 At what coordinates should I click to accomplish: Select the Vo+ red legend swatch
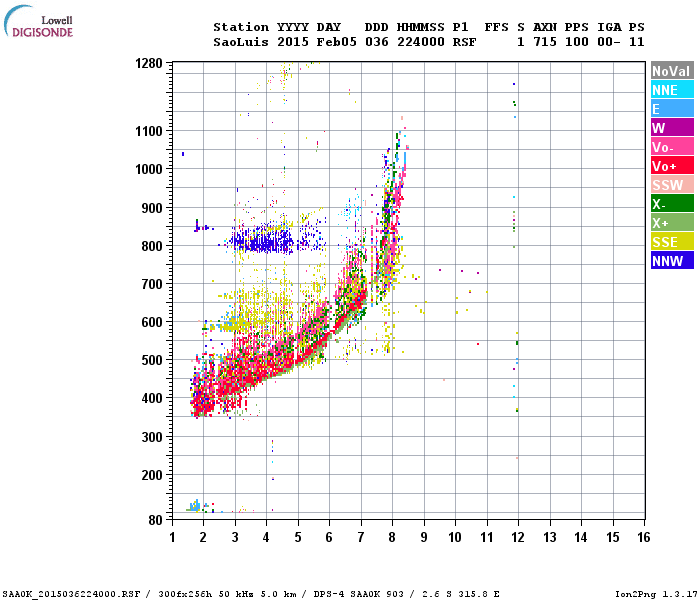click(672, 166)
